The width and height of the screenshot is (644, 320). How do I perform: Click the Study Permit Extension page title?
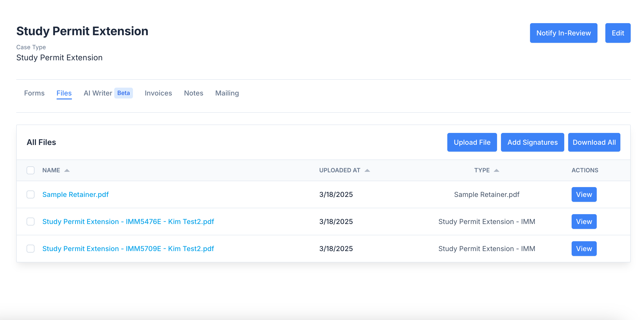[82, 31]
